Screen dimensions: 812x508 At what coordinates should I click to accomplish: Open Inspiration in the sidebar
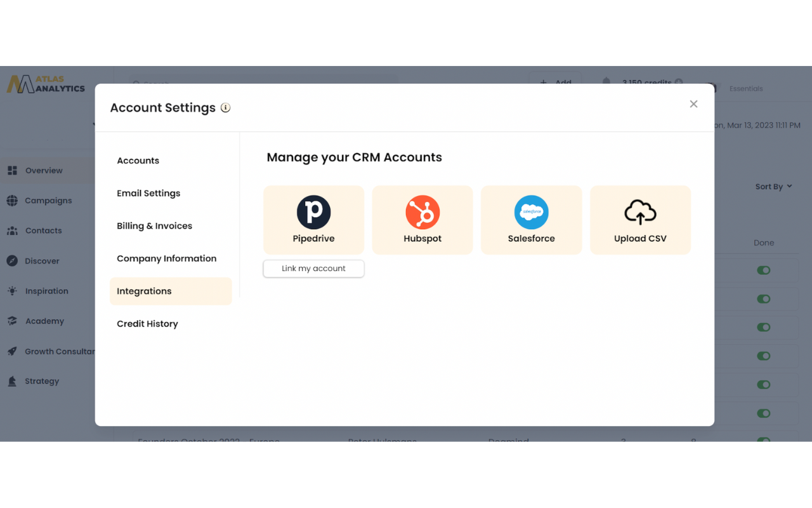[48, 291]
